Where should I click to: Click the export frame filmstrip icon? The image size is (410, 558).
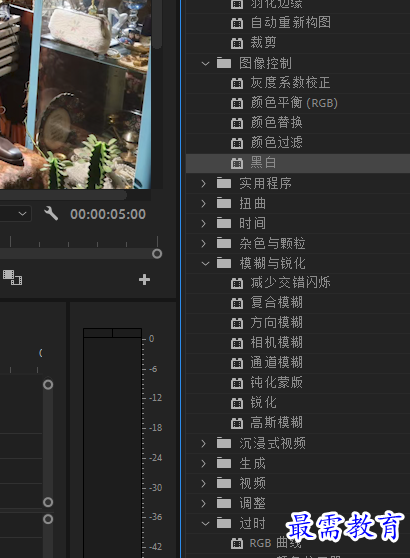click(x=12, y=277)
